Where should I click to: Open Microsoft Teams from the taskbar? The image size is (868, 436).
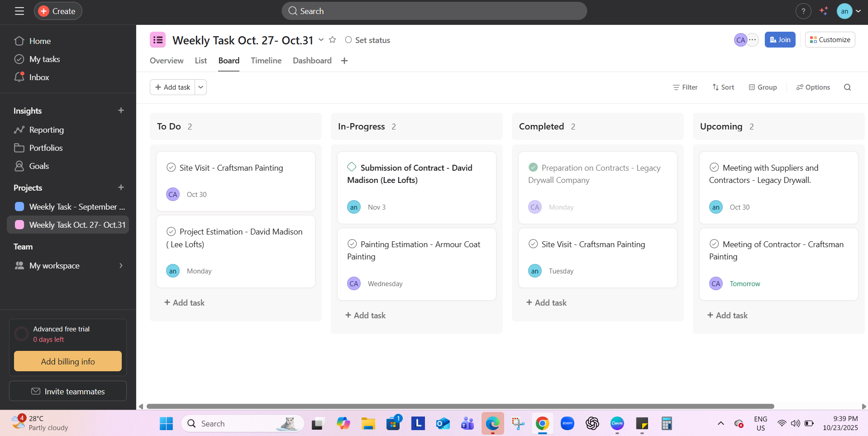tap(467, 424)
